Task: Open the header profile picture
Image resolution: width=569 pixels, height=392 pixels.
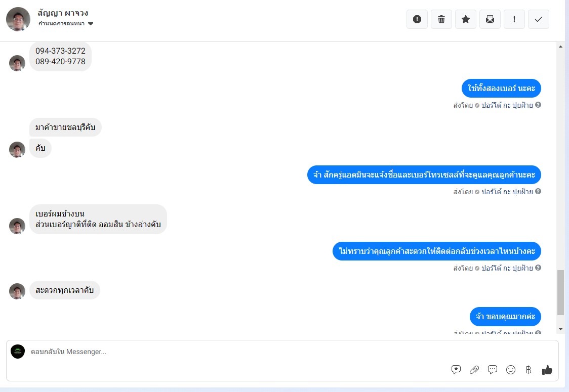Action: click(x=18, y=19)
